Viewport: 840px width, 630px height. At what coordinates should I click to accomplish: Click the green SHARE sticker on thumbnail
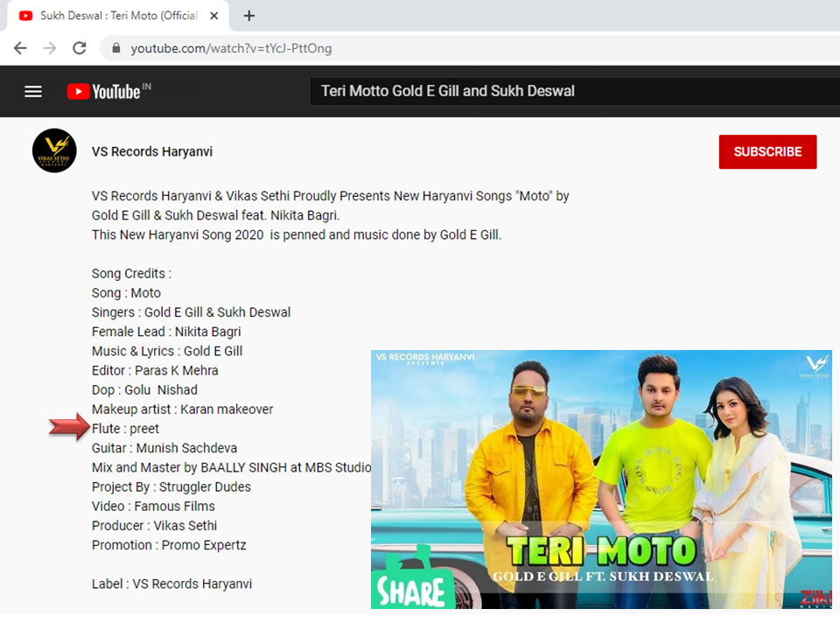coord(412,586)
